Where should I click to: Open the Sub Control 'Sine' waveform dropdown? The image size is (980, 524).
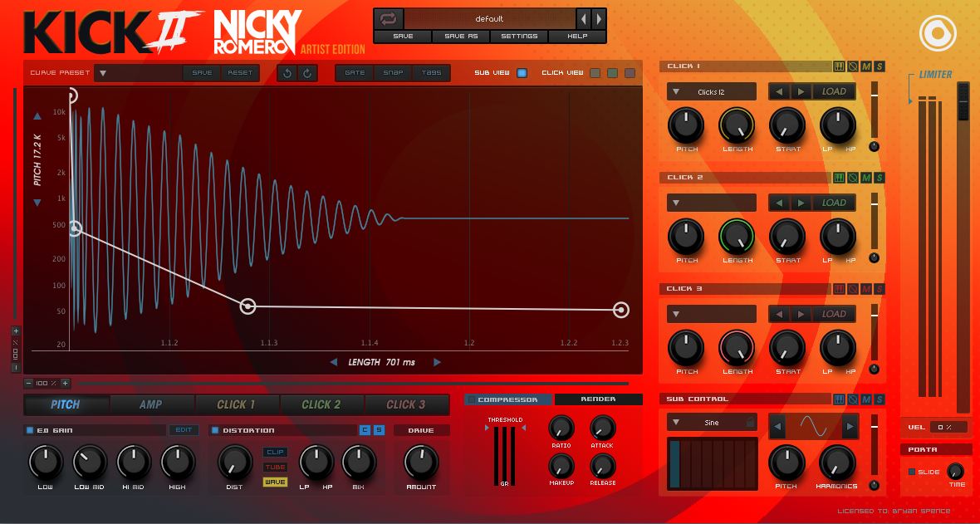711,423
